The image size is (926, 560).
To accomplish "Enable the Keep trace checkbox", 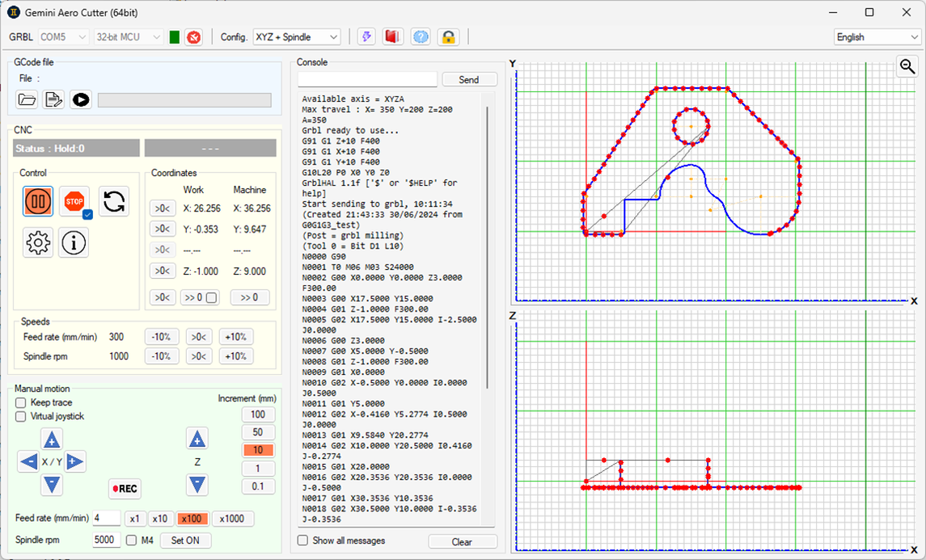I will tap(21, 402).
